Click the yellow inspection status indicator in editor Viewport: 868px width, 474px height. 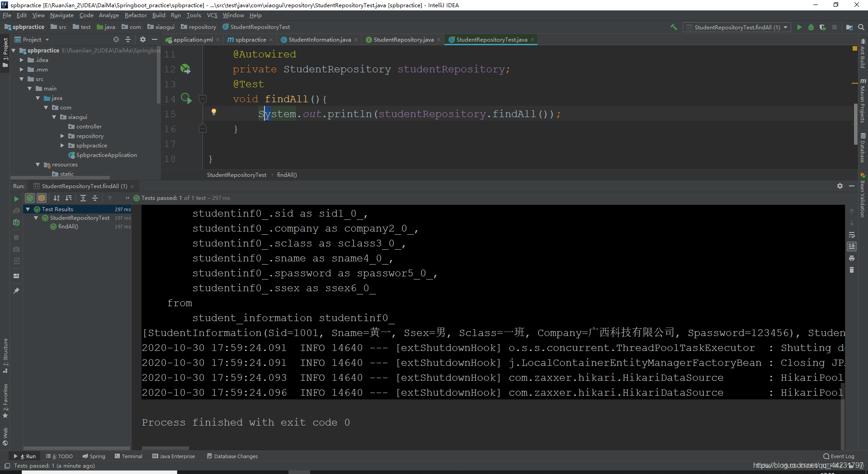tap(855, 48)
